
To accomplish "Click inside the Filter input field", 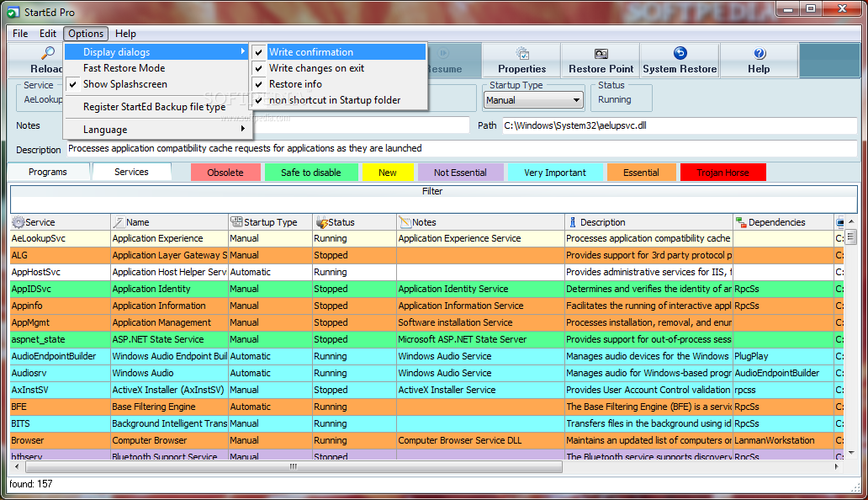I will [x=433, y=205].
